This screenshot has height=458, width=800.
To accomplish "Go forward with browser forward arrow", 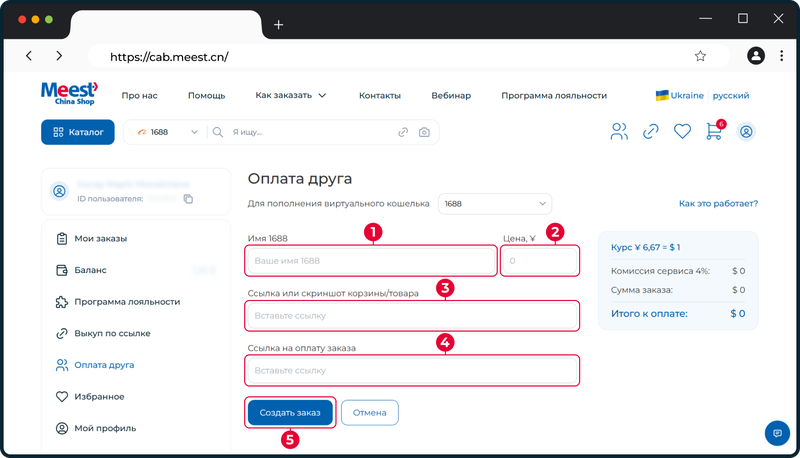I will [x=59, y=56].
